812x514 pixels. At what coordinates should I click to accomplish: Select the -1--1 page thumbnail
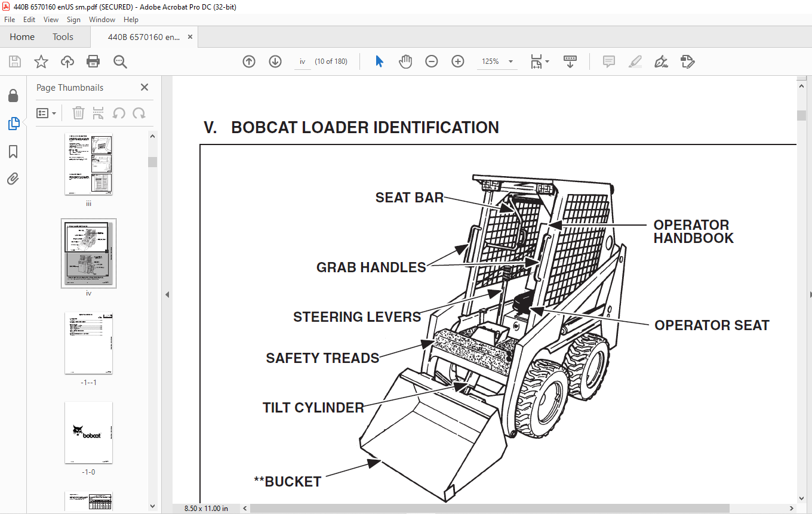pyautogui.click(x=88, y=343)
